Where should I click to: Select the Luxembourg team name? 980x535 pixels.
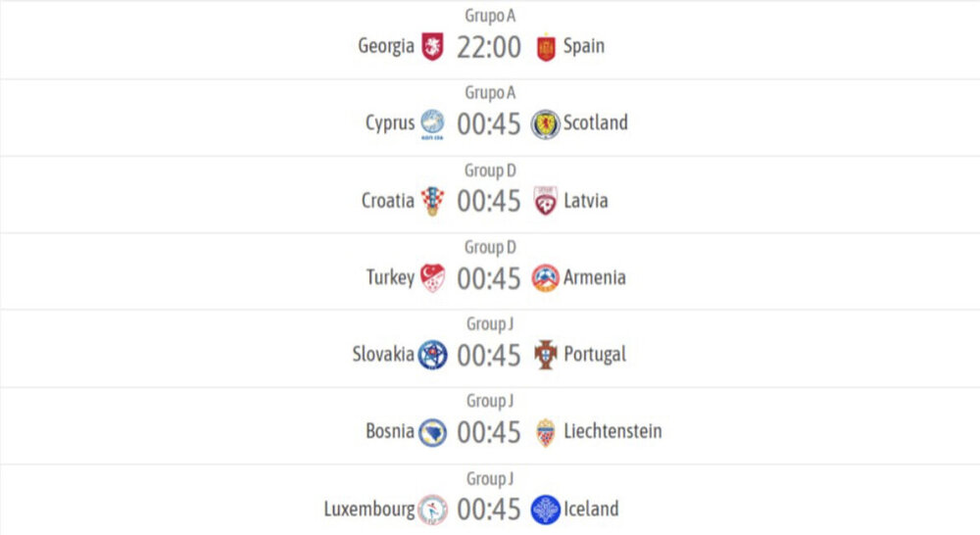(369, 510)
